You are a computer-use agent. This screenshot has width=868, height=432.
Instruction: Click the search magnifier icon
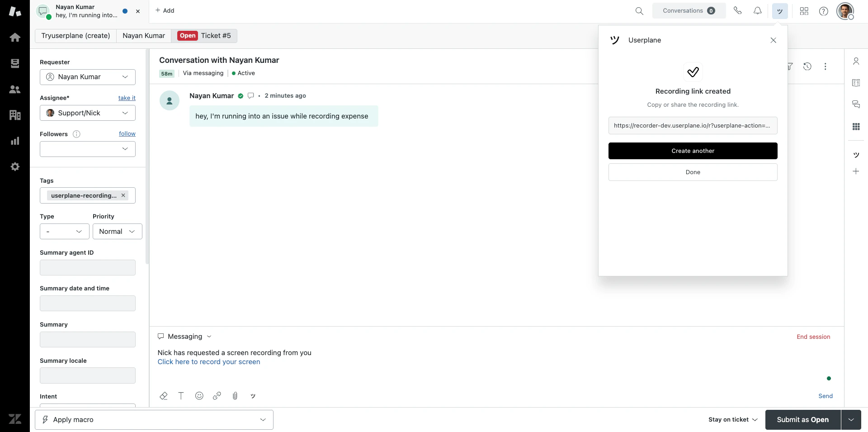639,11
